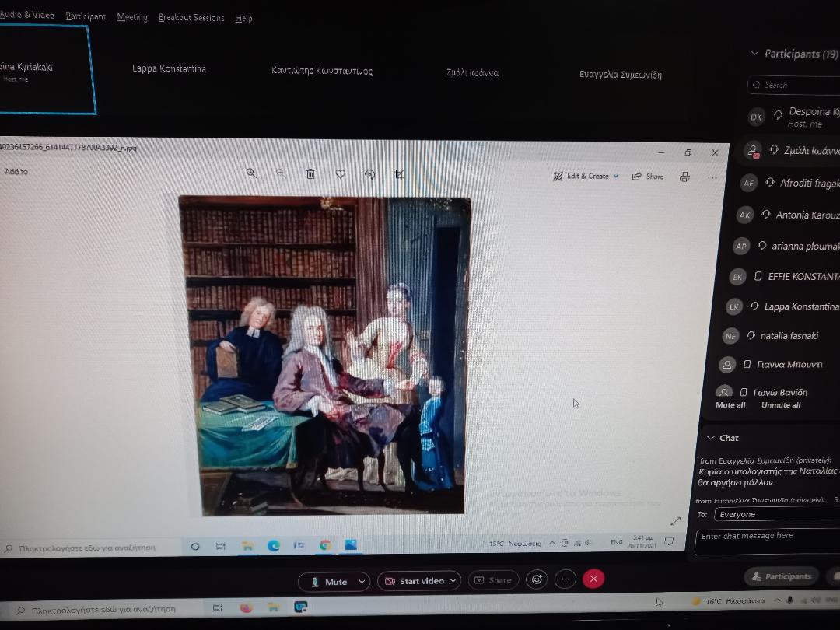This screenshot has width=840, height=630.
Task: Select the crop tool icon
Action: point(399,174)
